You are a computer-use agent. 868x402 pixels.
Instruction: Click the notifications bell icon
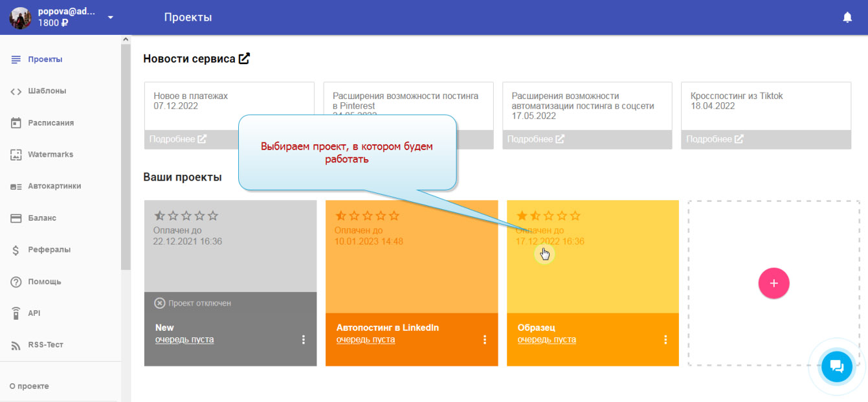point(847,17)
